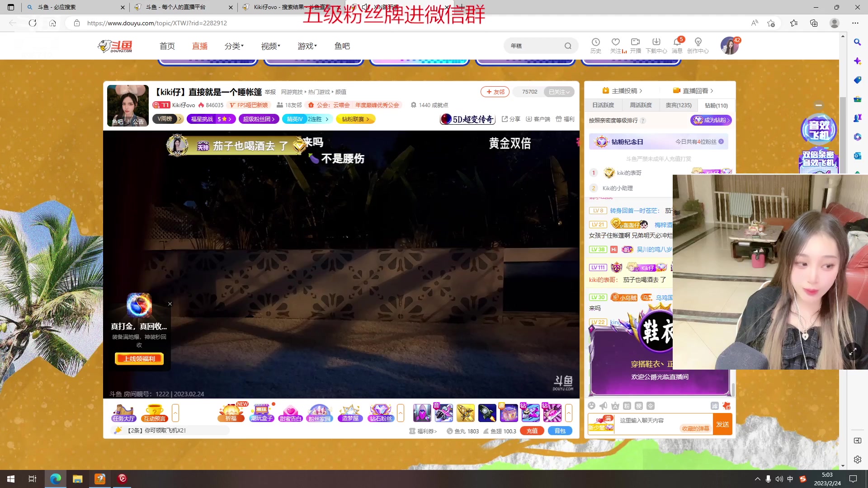Screen dimensions: 868x488
Task: Click the megaphone broadcast icon in chat
Action: (x=603, y=406)
